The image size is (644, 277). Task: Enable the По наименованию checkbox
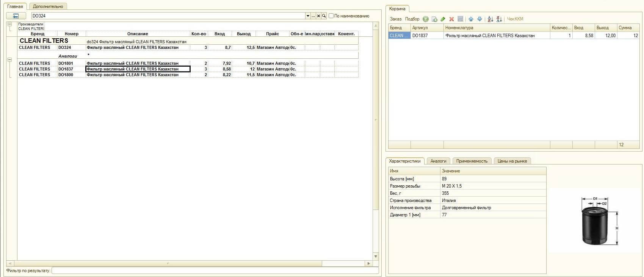point(331,16)
